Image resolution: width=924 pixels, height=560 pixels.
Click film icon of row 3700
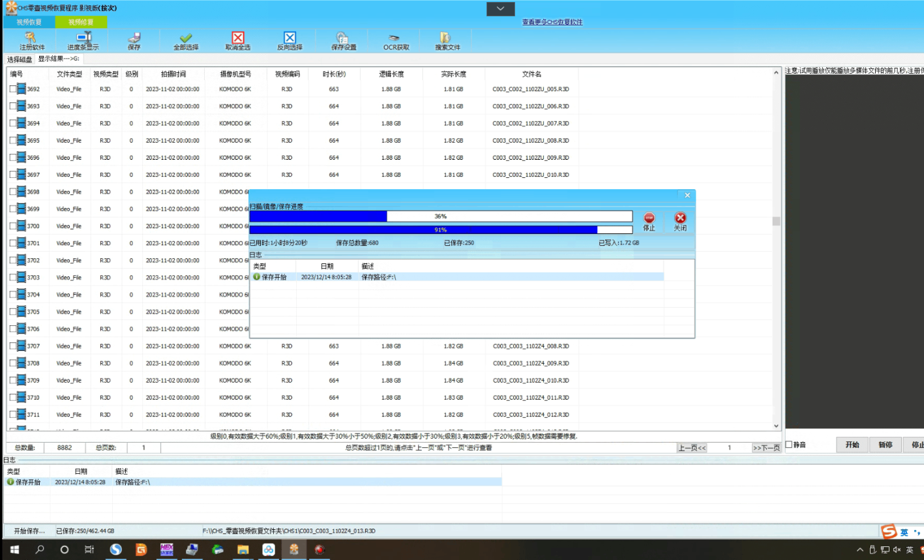coord(22,226)
